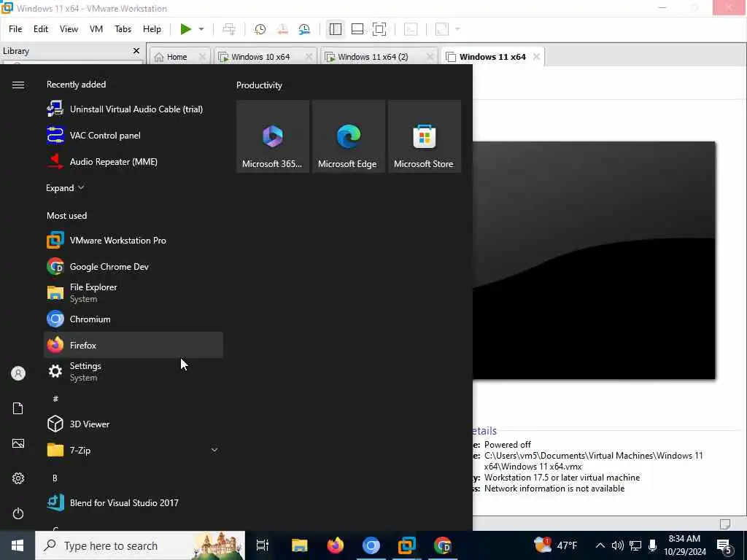
Task: Open Settings gear in Start sidebar
Action: (18, 478)
